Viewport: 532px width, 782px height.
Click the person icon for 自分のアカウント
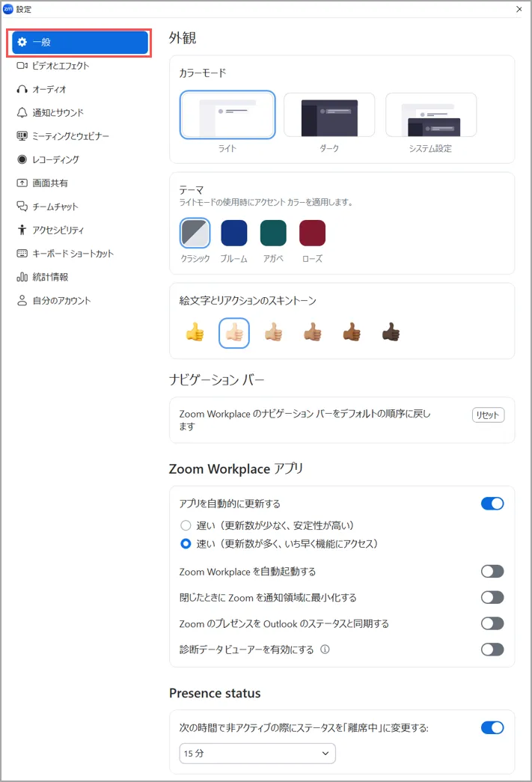tap(22, 301)
